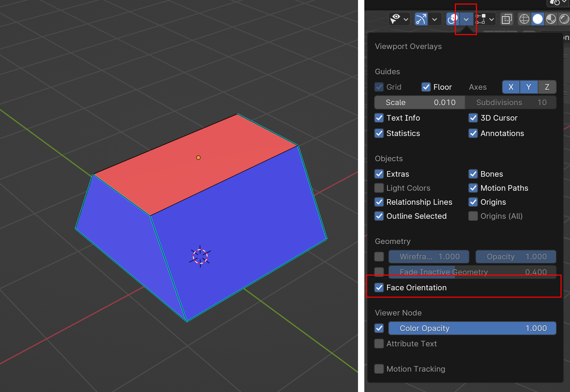Viewport: 570px width, 392px height.
Task: Open the gizmo options dropdown arrow
Action: [x=435, y=19]
